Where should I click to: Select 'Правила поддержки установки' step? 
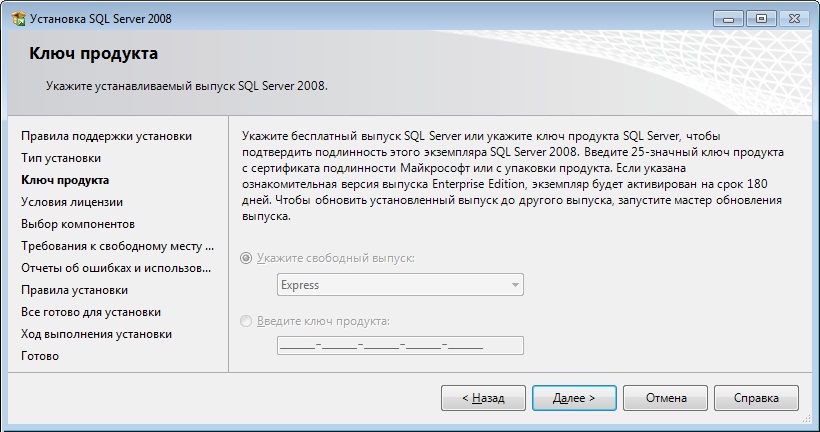click(107, 136)
